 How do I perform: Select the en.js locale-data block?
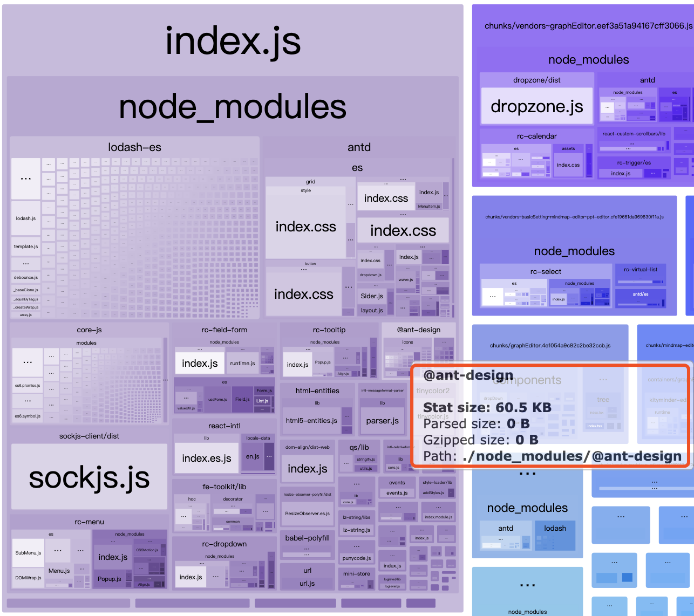253,456
